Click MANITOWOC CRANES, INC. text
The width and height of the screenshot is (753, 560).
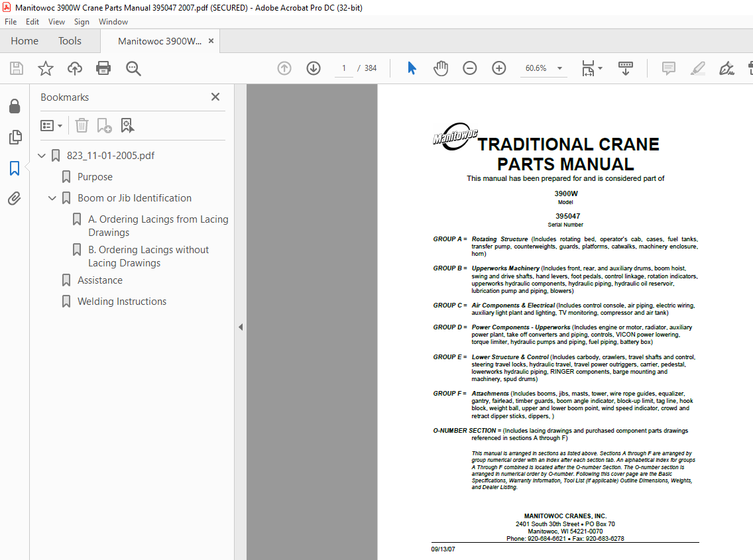pos(565,516)
